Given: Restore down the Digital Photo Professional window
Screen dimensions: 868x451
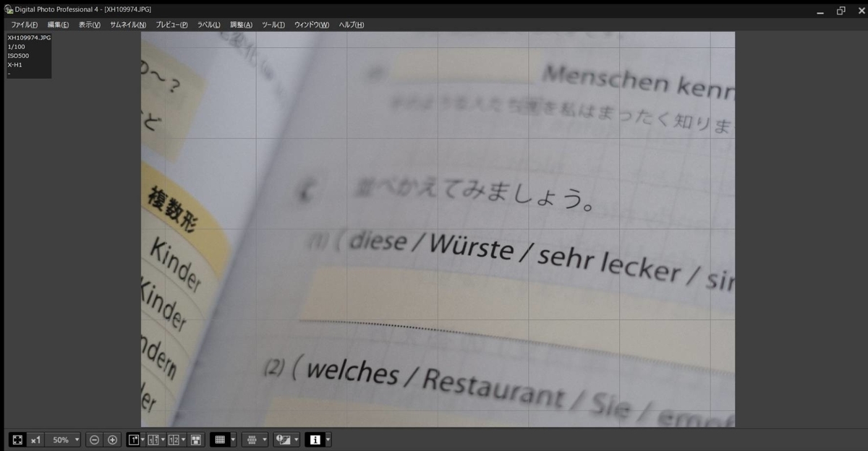Looking at the screenshot, I should [x=841, y=10].
